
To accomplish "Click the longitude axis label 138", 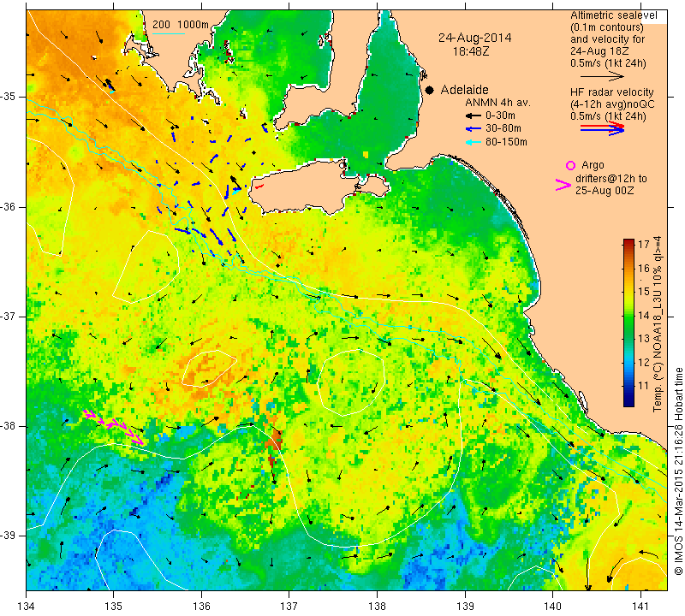I will [x=377, y=607].
